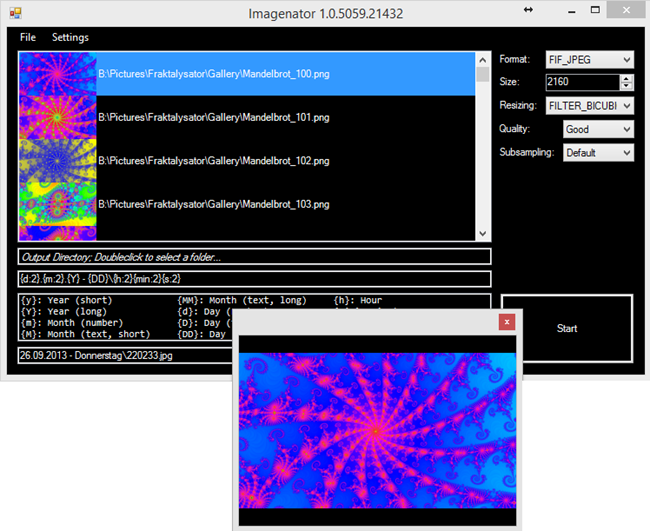
Task: Open the Settings menu
Action: 70,37
